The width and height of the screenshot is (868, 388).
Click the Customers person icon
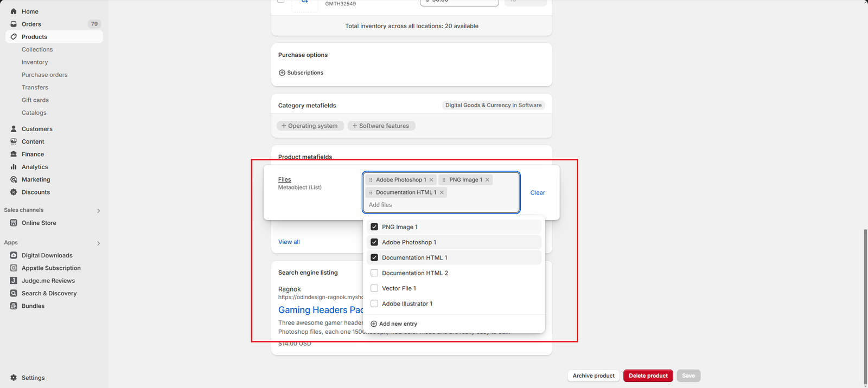tap(14, 129)
